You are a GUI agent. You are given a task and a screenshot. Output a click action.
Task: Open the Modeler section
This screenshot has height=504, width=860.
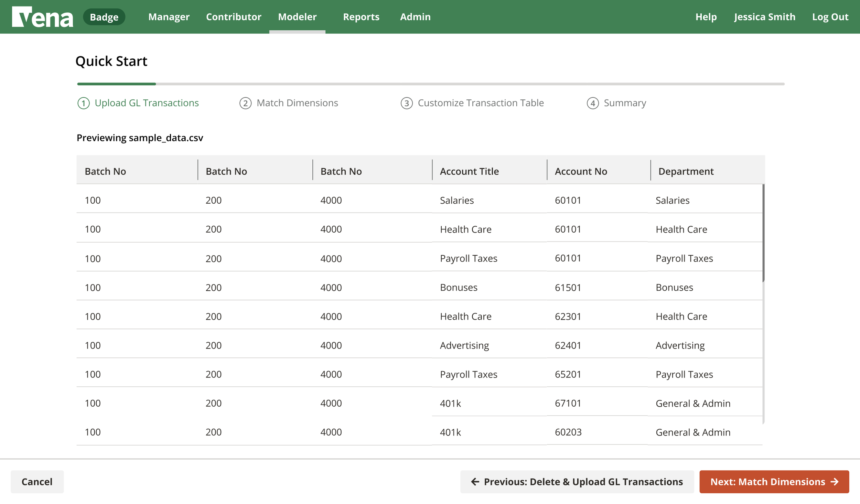point(297,17)
